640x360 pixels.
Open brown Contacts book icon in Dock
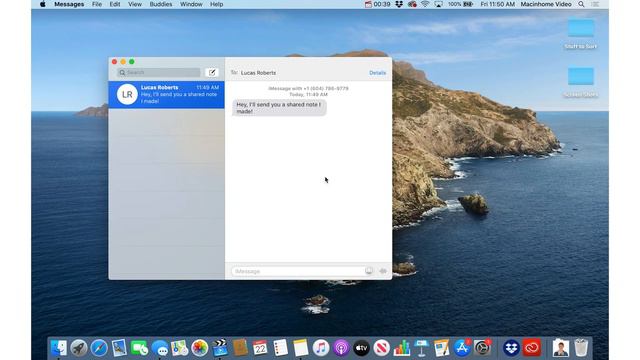click(x=240, y=348)
